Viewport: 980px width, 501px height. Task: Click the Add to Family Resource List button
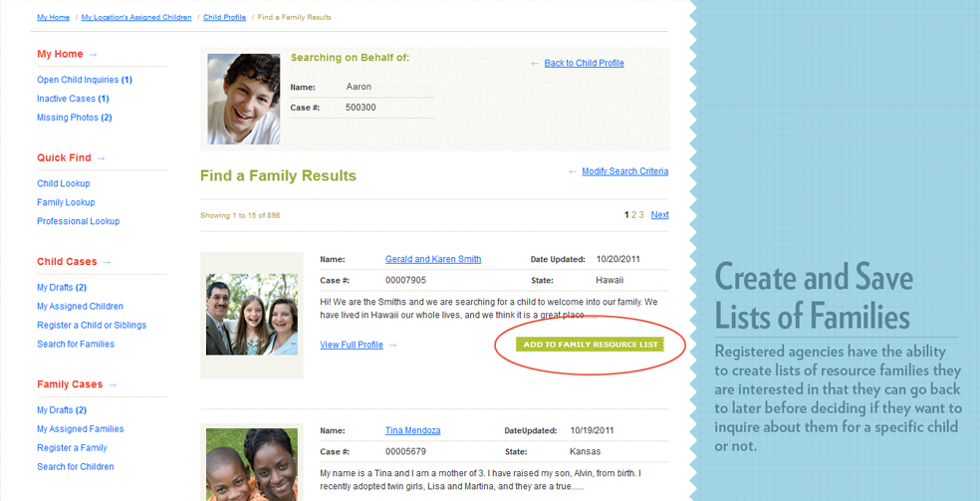pyautogui.click(x=591, y=345)
